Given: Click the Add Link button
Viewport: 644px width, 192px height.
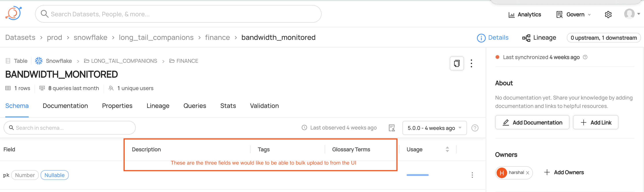Looking at the screenshot, I should tap(595, 122).
